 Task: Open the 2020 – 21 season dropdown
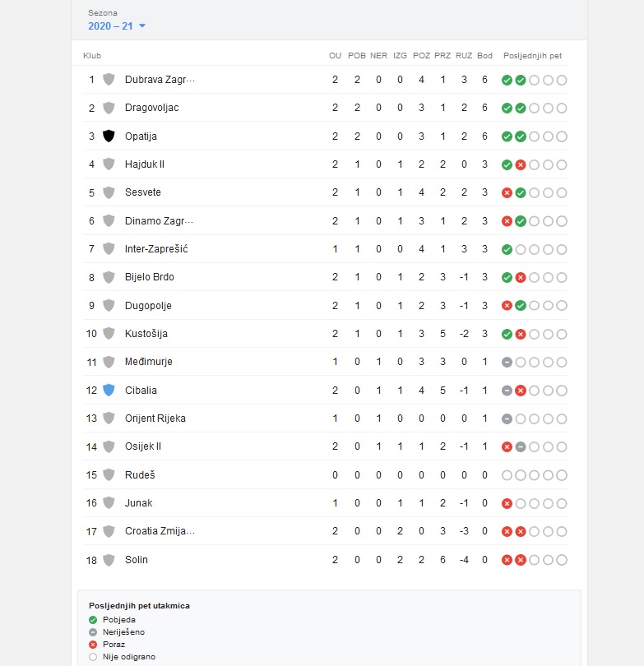117,26
